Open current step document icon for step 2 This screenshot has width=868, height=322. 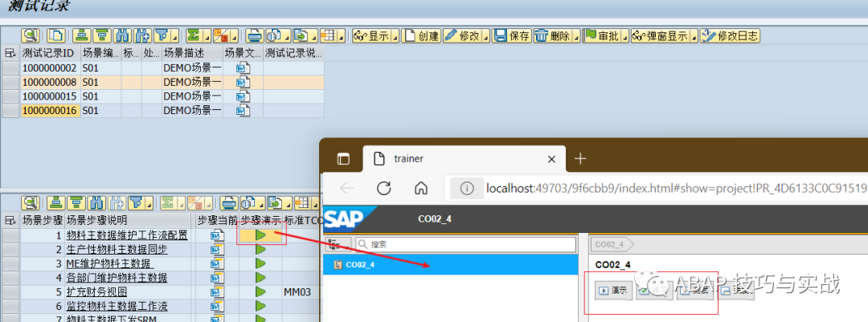pyautogui.click(x=218, y=250)
